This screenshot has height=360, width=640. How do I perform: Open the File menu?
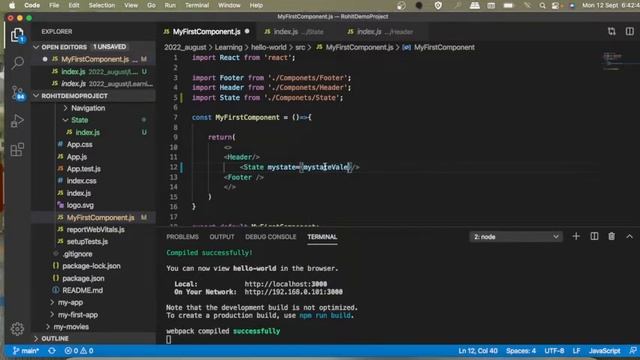point(54,5)
